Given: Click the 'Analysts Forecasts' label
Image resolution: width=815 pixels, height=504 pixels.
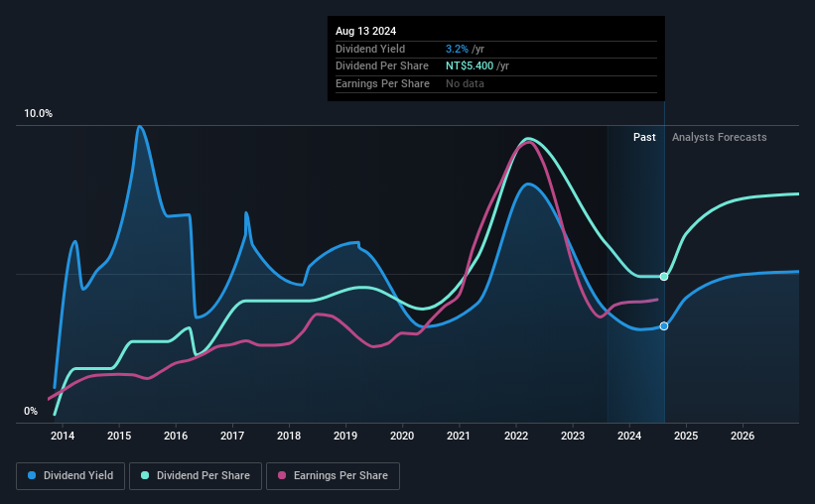Looking at the screenshot, I should pos(719,137).
